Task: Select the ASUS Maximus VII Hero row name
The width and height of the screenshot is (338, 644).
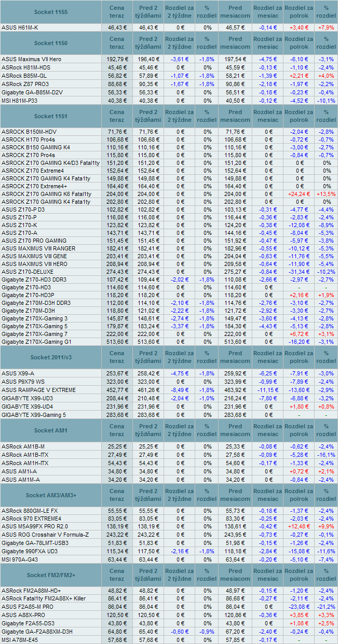Action: coord(31,59)
